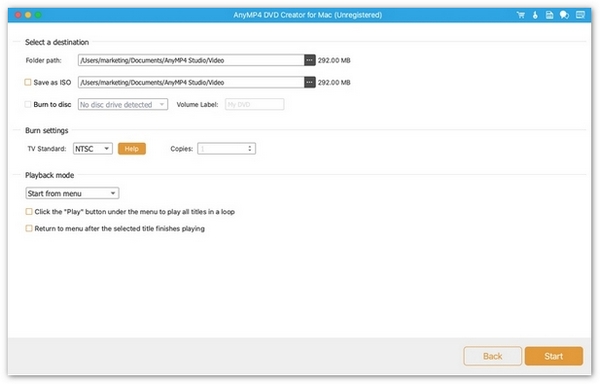Click the Playback mode section heading
The width and height of the screenshot is (600, 384).
tap(49, 175)
